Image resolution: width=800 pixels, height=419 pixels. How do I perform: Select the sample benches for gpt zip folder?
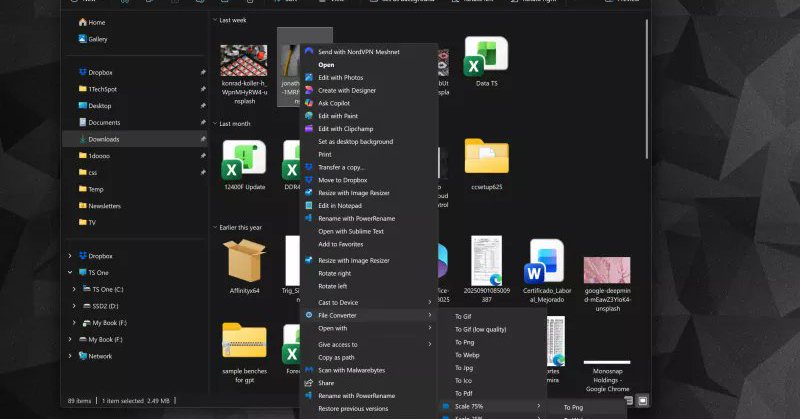pos(244,340)
